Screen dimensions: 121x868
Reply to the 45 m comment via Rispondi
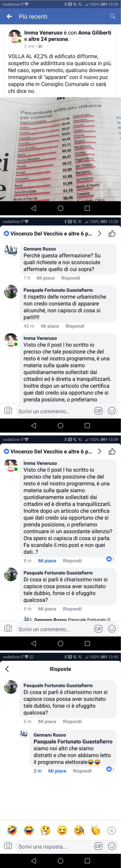point(75,326)
